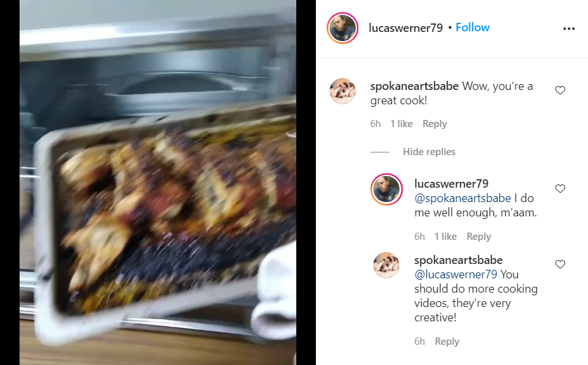
Task: Like the 'Wow, you're a great cook!' comment
Action: 560,90
